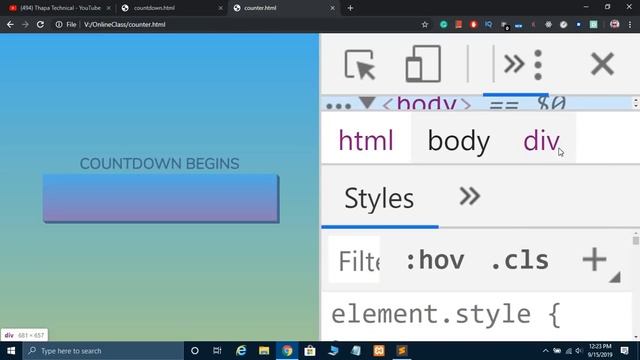Open Task View on taskbar
The width and height of the screenshot is (640, 360).
click(217, 351)
